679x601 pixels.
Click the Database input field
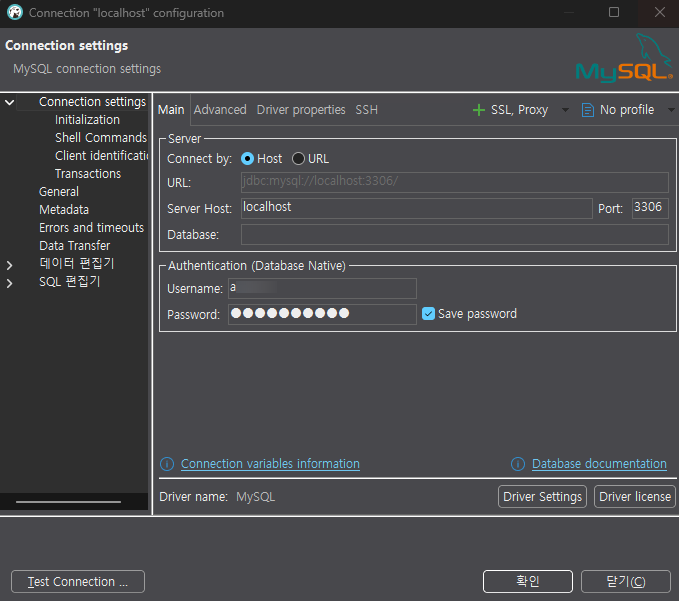(x=455, y=234)
